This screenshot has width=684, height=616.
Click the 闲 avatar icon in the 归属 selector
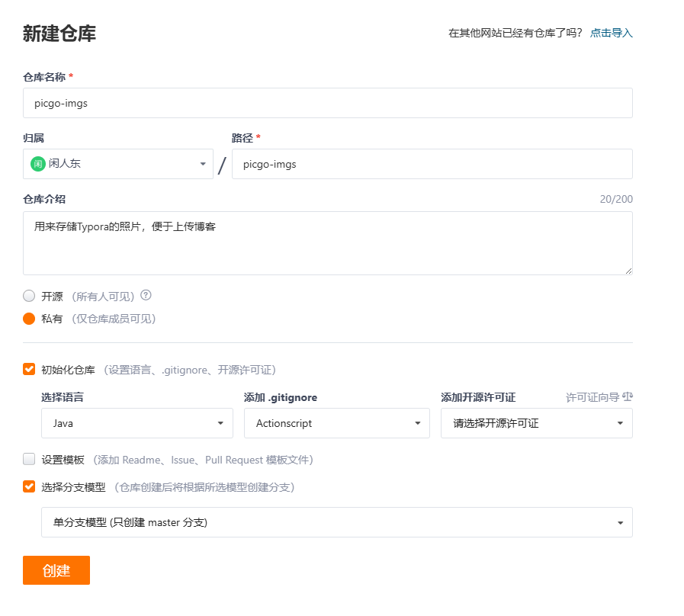click(x=37, y=163)
